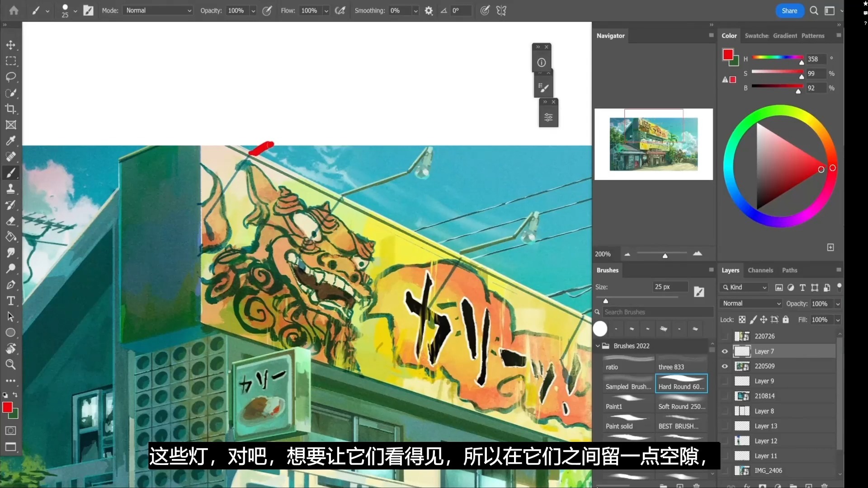The width and height of the screenshot is (868, 488).
Task: Click the Navigator image thumbnail
Action: point(653,144)
